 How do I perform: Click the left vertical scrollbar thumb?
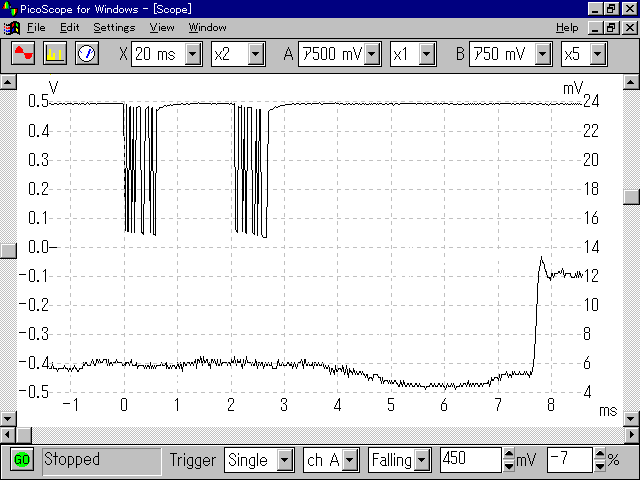click(x=8, y=251)
